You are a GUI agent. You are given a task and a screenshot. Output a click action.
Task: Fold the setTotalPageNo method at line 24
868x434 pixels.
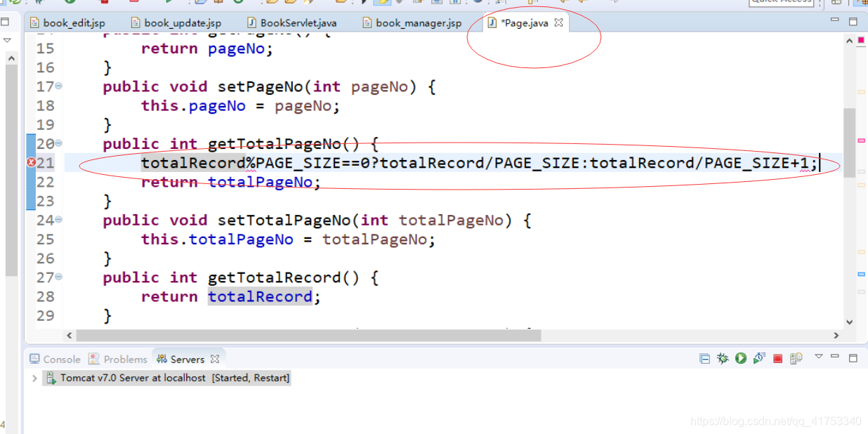click(x=59, y=220)
